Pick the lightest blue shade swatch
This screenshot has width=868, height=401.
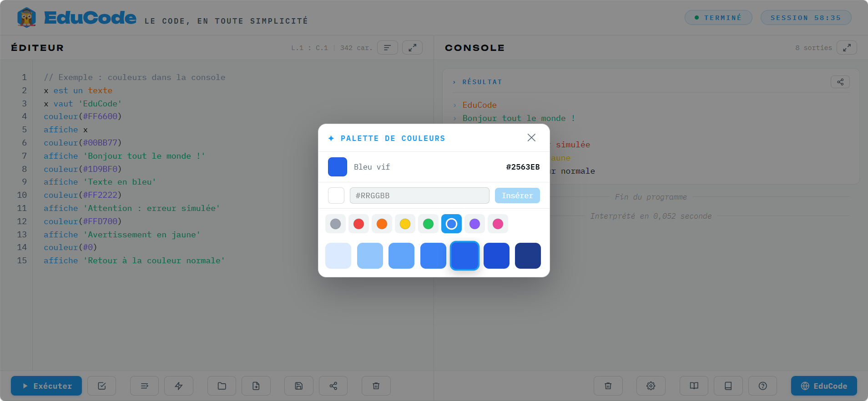click(x=338, y=256)
